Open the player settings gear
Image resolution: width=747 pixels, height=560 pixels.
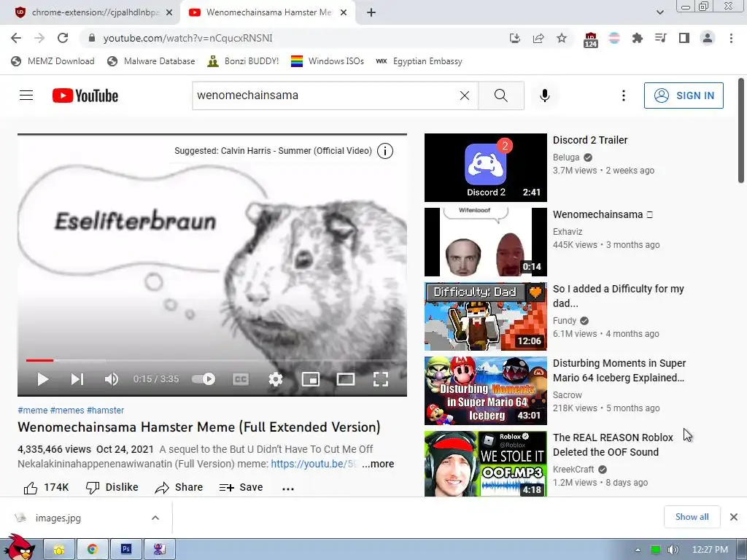(275, 379)
